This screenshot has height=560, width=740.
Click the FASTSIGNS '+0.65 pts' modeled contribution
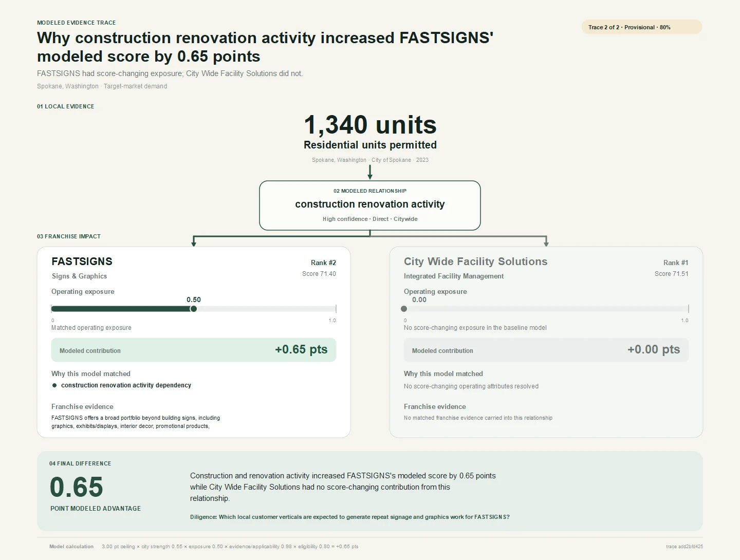tap(301, 349)
